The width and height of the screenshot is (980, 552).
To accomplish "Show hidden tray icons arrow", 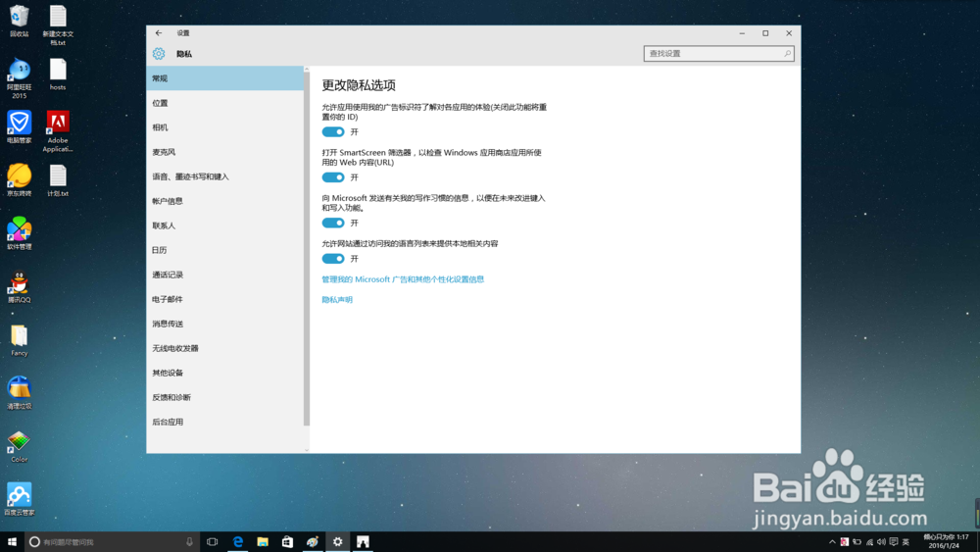I will click(832, 542).
